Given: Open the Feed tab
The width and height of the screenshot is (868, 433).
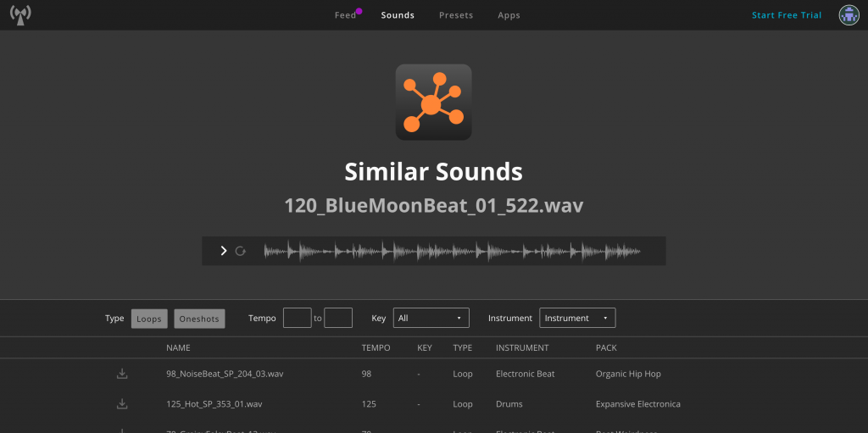Looking at the screenshot, I should 346,15.
